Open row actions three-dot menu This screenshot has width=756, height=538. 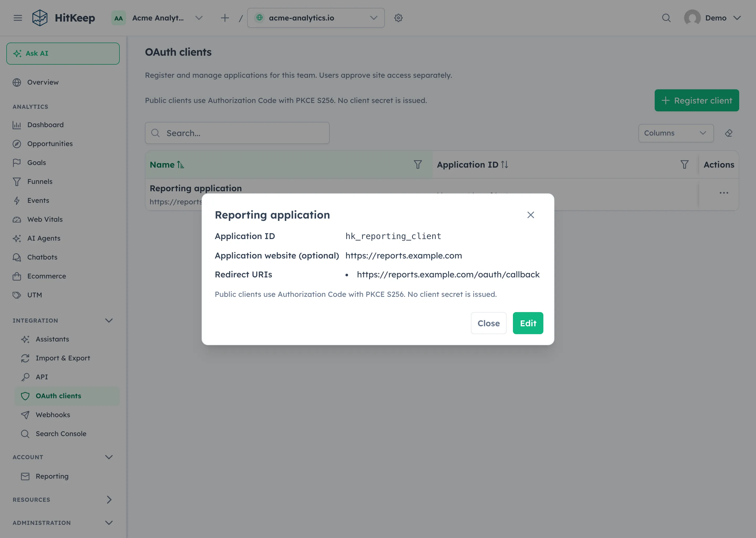(724, 193)
